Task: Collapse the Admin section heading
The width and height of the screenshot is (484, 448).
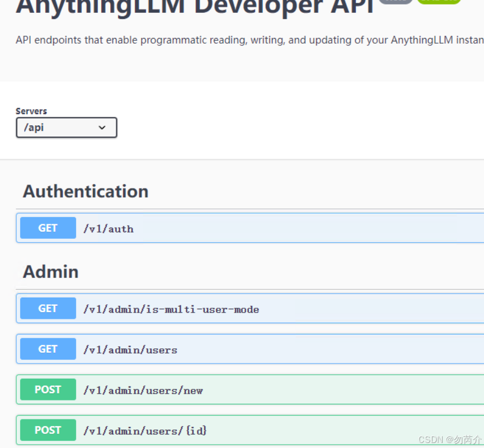Action: point(50,272)
